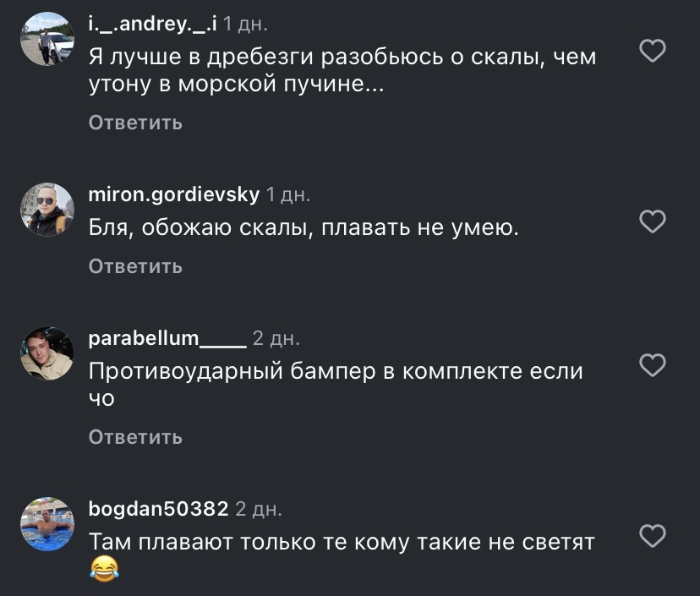The height and width of the screenshot is (596, 700).
Task: Tap bogdan50382's pool avatar photo
Action: click(x=47, y=523)
